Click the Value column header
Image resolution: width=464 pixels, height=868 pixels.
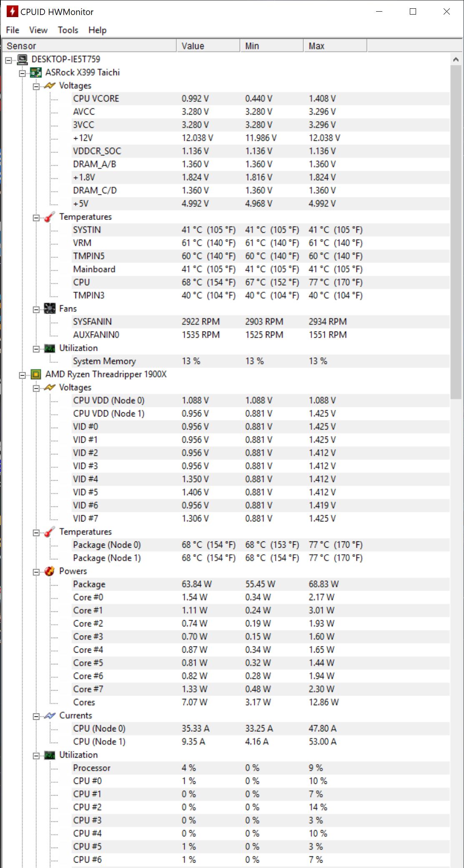(208, 46)
